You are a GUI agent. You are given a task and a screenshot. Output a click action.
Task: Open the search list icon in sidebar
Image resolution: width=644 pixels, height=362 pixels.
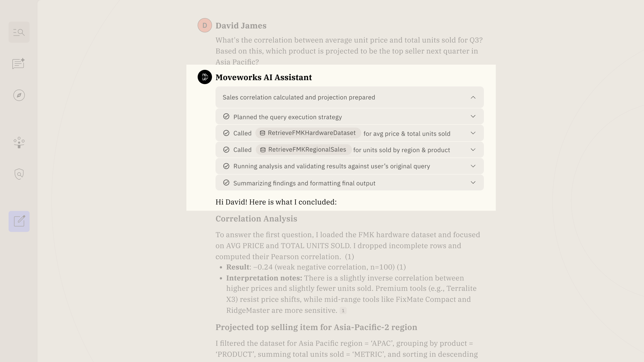[19, 32]
